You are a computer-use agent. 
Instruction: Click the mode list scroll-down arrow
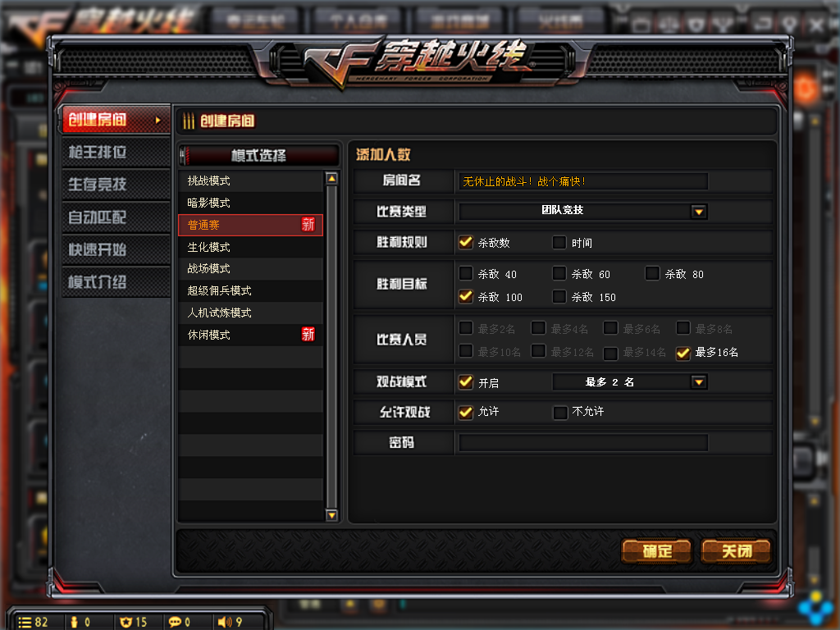(x=331, y=515)
